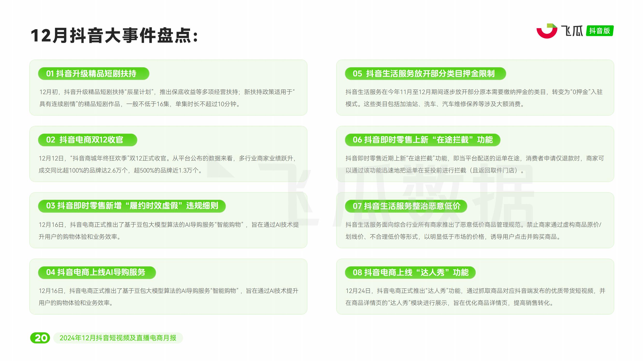
Task: Click footer label 2024年12月抖音短视频及直播电商月报
Action: click(x=118, y=338)
